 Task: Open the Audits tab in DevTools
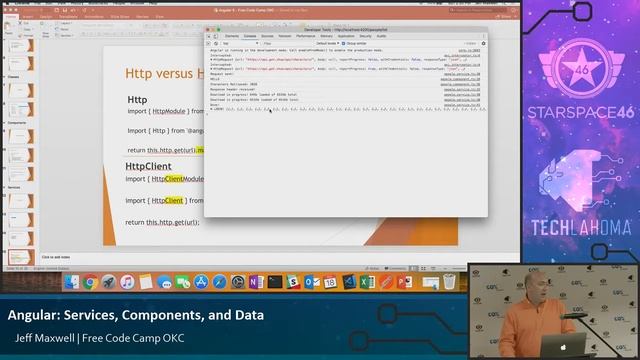coord(381,36)
